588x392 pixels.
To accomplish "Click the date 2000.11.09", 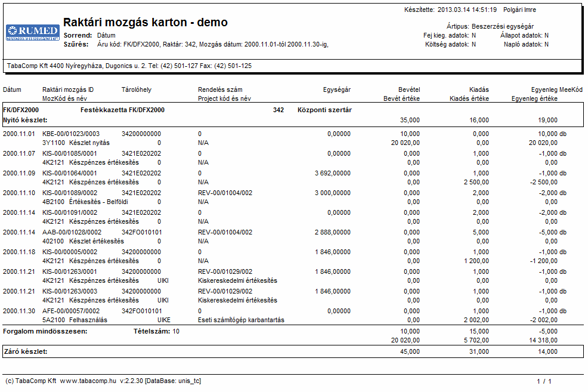I will point(19,173).
